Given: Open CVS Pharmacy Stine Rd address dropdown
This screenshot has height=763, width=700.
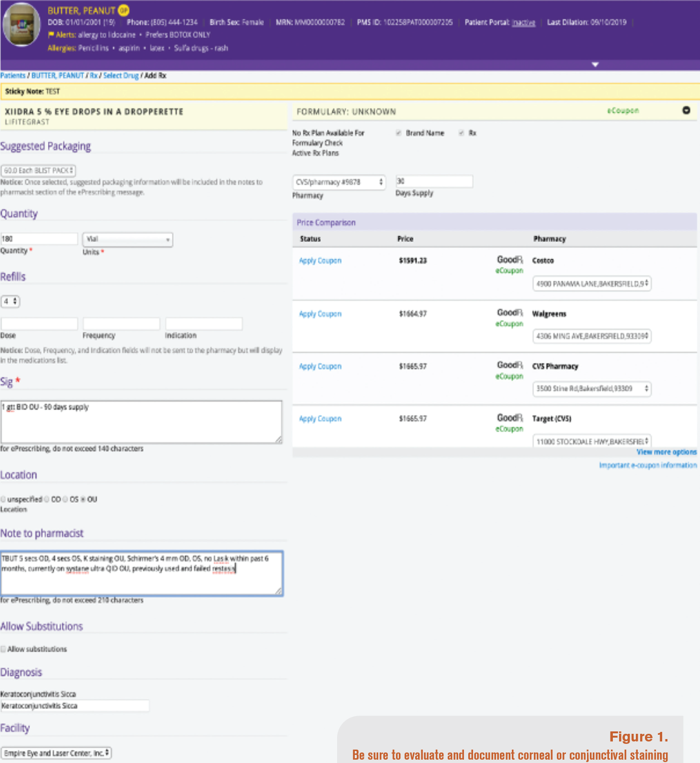Looking at the screenshot, I should [x=592, y=389].
